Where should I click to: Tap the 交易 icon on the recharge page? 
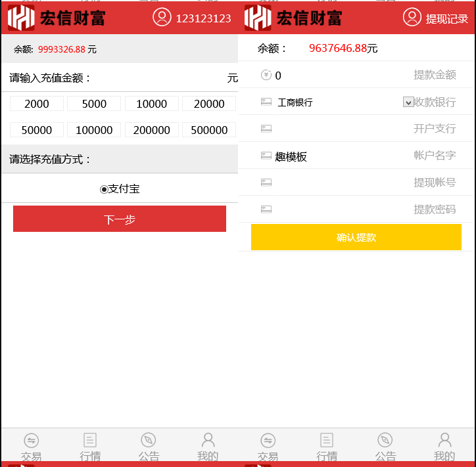[31, 441]
